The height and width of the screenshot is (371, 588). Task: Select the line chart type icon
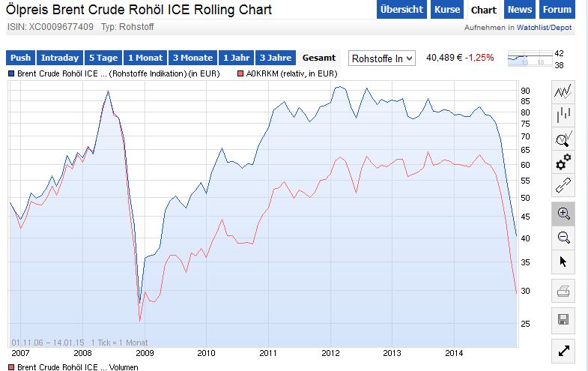pos(563,91)
